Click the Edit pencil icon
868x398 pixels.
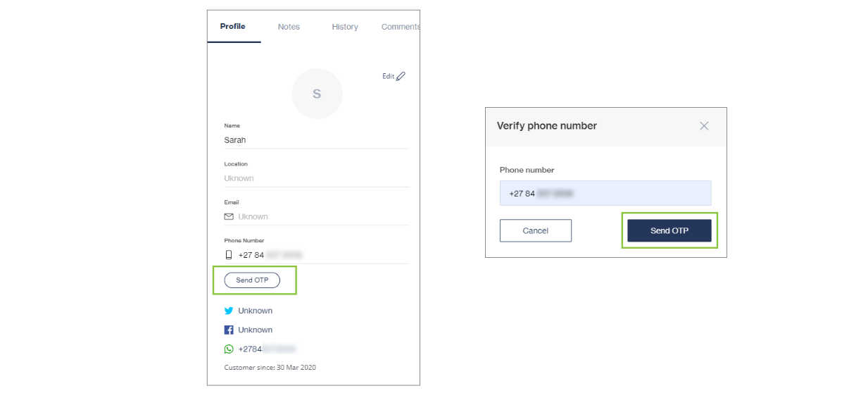tap(401, 77)
